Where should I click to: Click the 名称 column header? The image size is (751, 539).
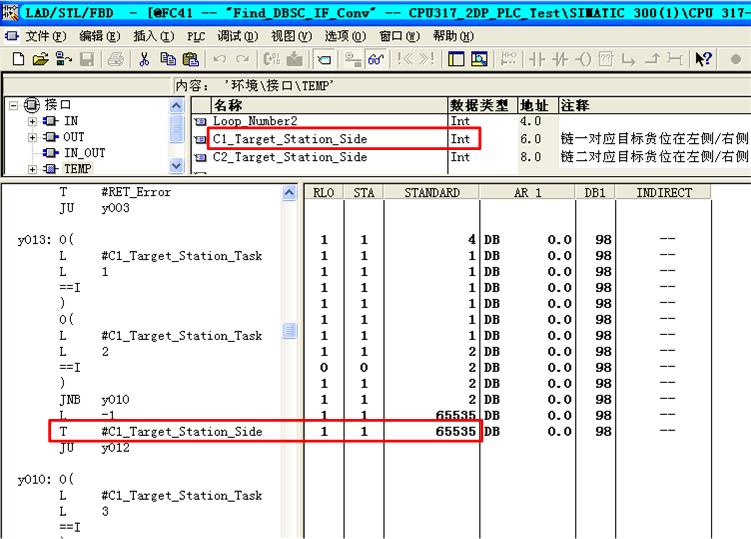[x=329, y=105]
